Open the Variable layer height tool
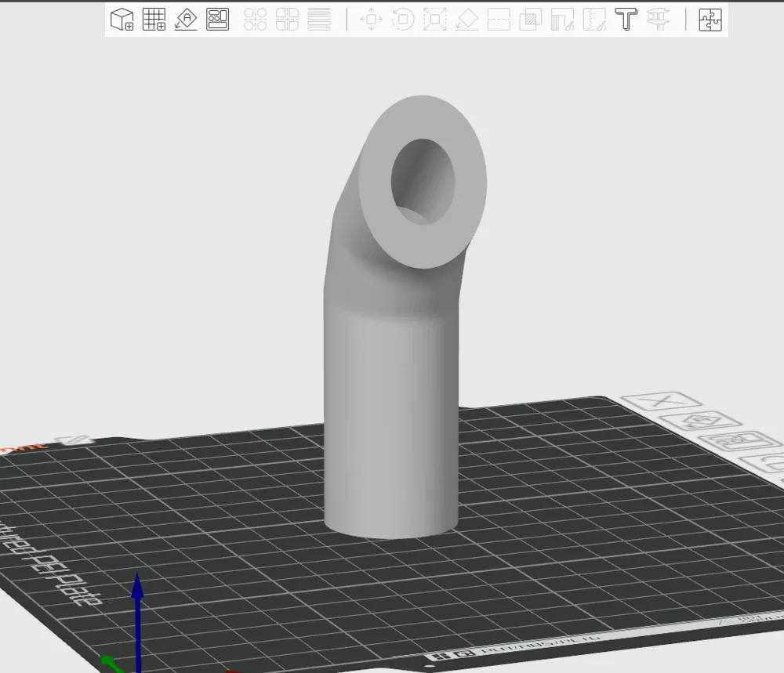The width and height of the screenshot is (784, 673). [320, 20]
